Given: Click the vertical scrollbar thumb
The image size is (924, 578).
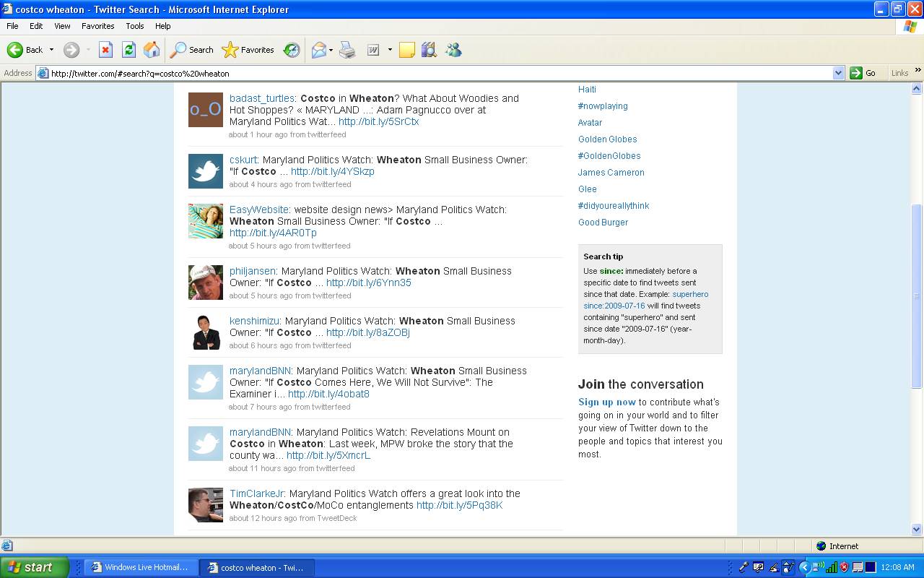Looking at the screenshot, I should tap(917, 296).
